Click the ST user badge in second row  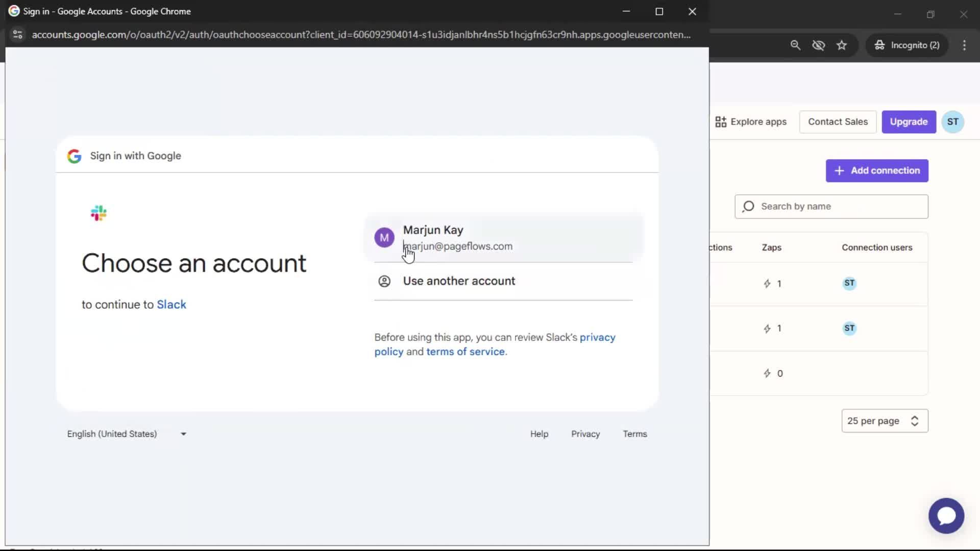point(849,328)
